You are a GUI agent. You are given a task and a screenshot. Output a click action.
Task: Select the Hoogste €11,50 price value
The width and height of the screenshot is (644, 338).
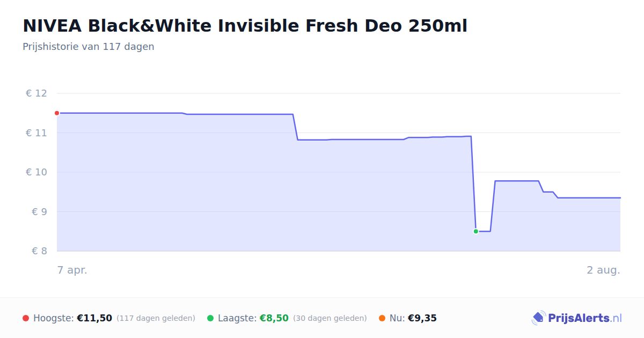94,318
